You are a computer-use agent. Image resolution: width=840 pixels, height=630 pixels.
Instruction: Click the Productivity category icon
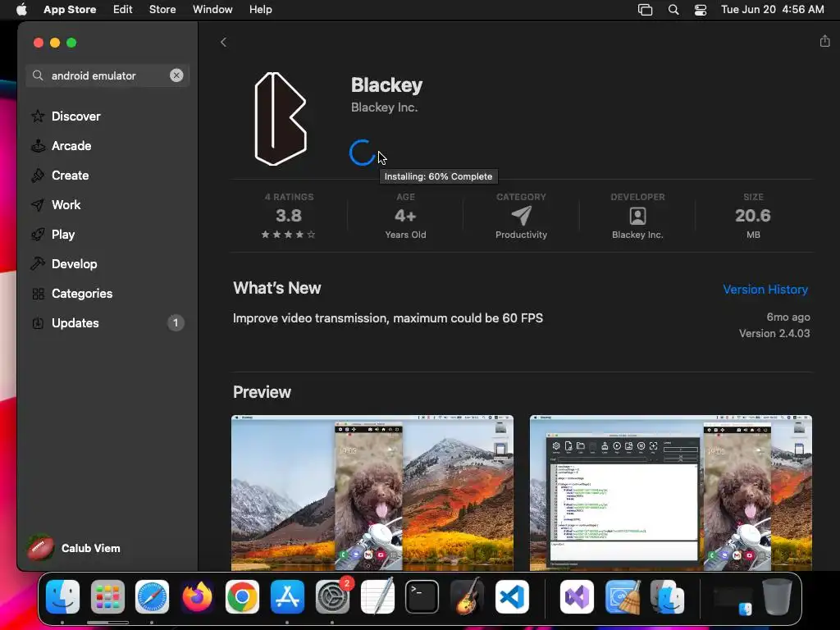click(x=521, y=216)
